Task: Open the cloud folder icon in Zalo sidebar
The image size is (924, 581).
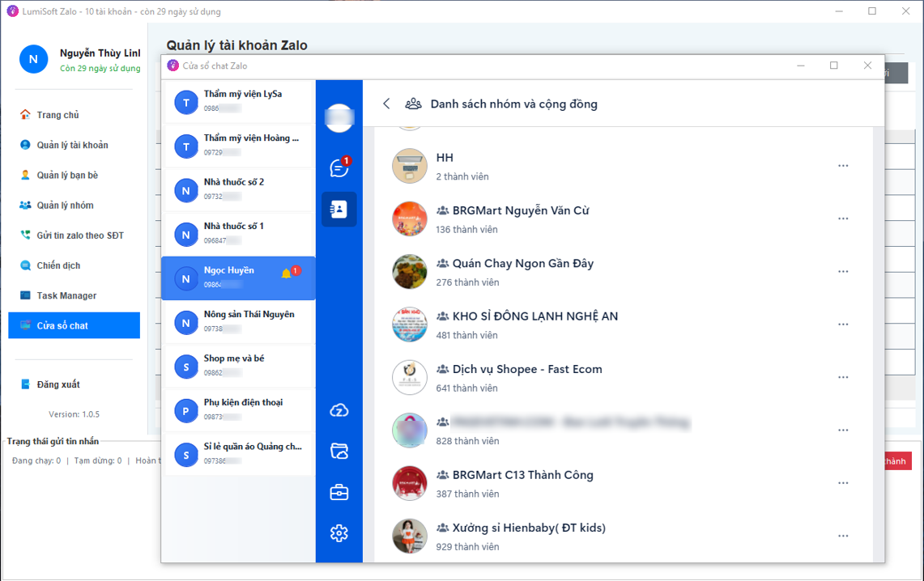Action: 339,451
